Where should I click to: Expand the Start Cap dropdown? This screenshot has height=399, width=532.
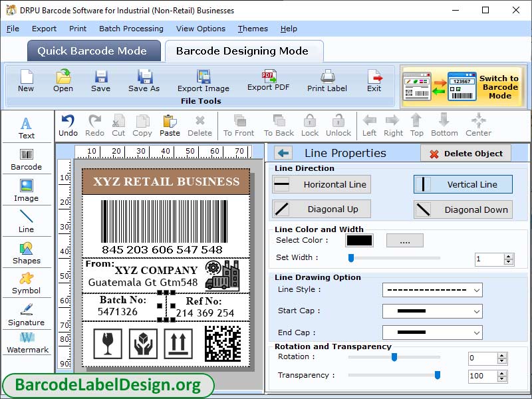(x=432, y=311)
